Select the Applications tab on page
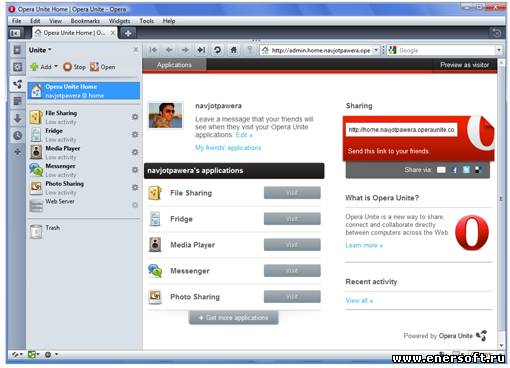Viewport: 510px width, 368px height. 174,65
